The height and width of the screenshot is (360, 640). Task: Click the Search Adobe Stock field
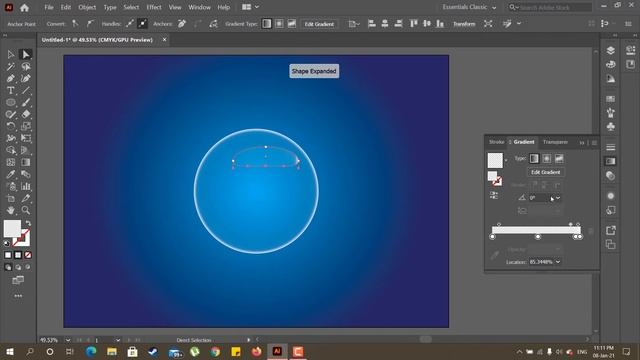(550, 7)
